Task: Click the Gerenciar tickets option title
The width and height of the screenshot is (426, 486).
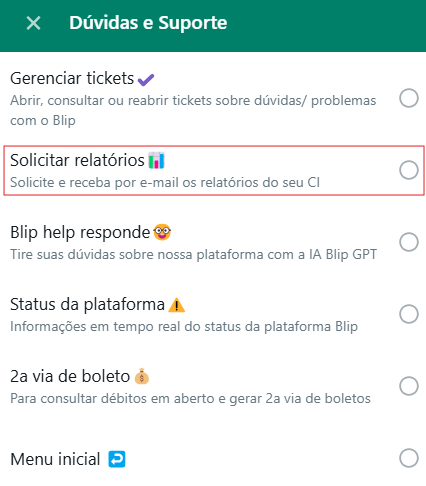Action: pyautogui.click(x=72, y=79)
